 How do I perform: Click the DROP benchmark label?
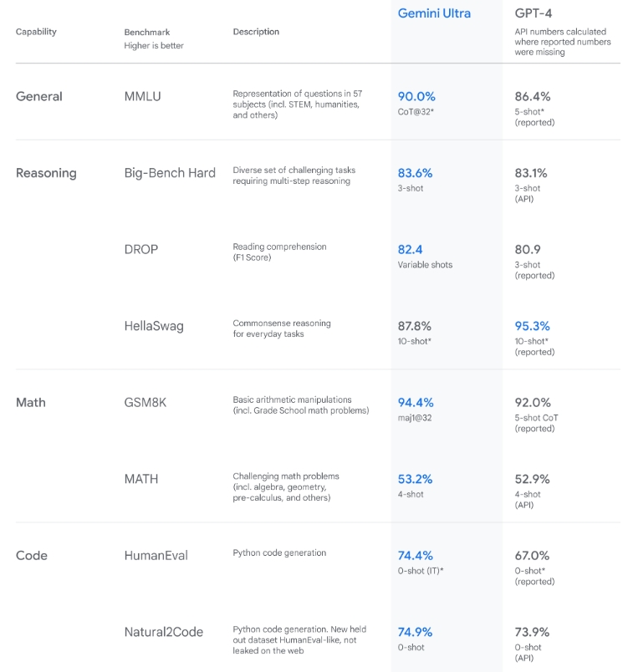[x=140, y=249]
